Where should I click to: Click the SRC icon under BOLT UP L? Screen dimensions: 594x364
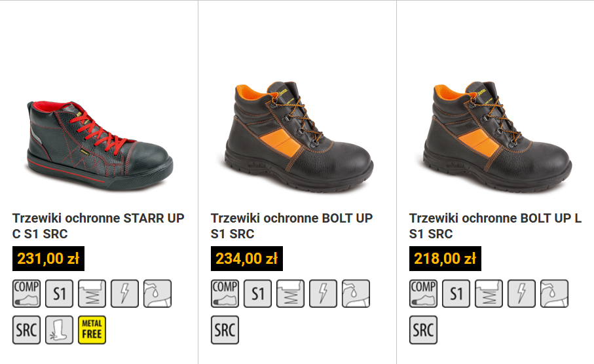(423, 330)
